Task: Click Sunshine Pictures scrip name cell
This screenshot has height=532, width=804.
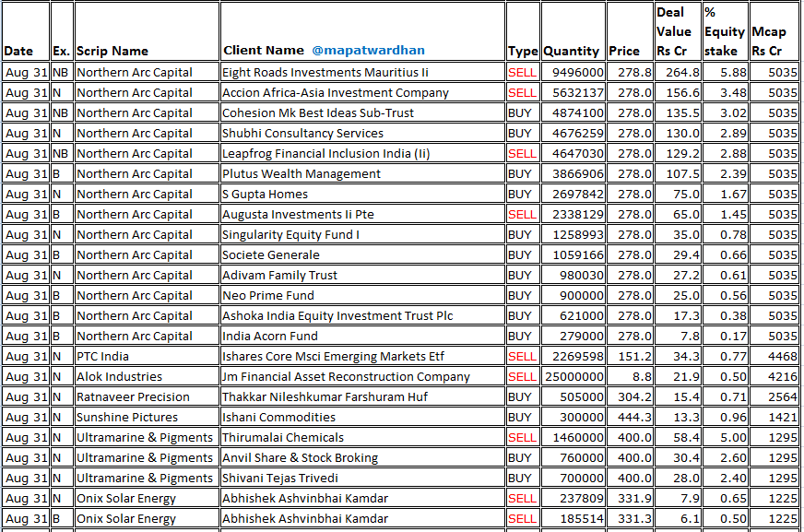Action: pos(147,417)
